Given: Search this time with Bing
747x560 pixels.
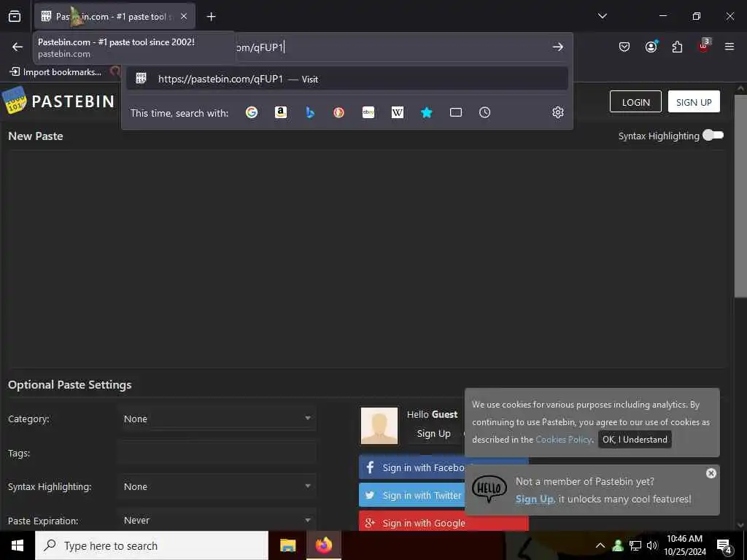Looking at the screenshot, I should (309, 112).
